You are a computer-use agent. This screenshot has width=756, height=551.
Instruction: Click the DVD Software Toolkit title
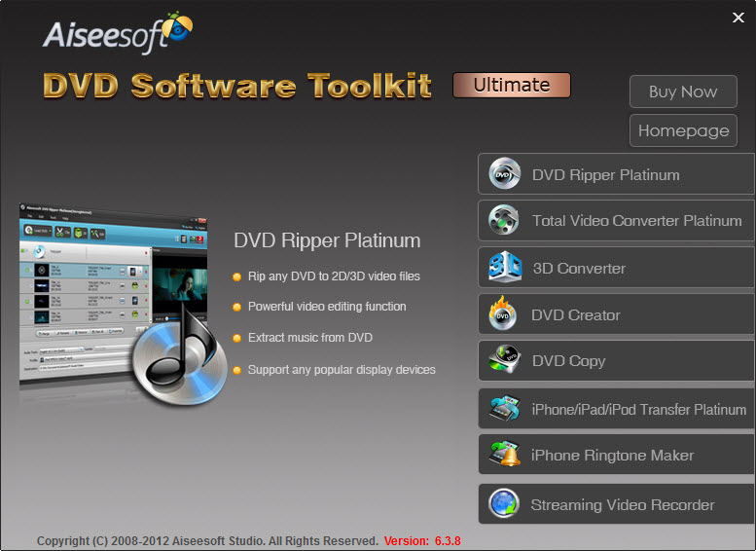[236, 86]
